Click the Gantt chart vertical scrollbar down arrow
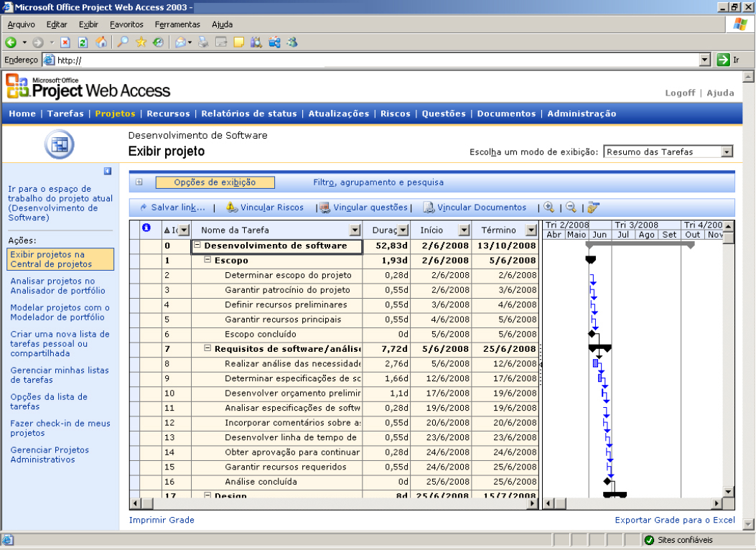 pos(728,492)
